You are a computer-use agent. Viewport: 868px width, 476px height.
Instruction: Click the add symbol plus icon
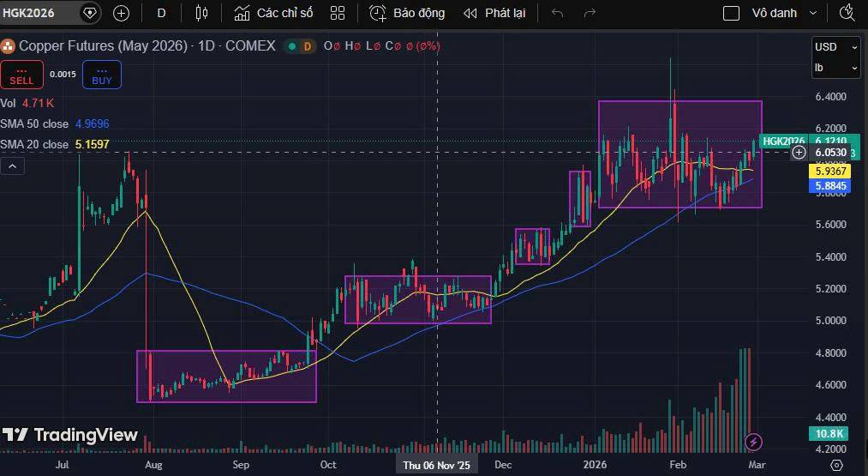[x=121, y=13]
